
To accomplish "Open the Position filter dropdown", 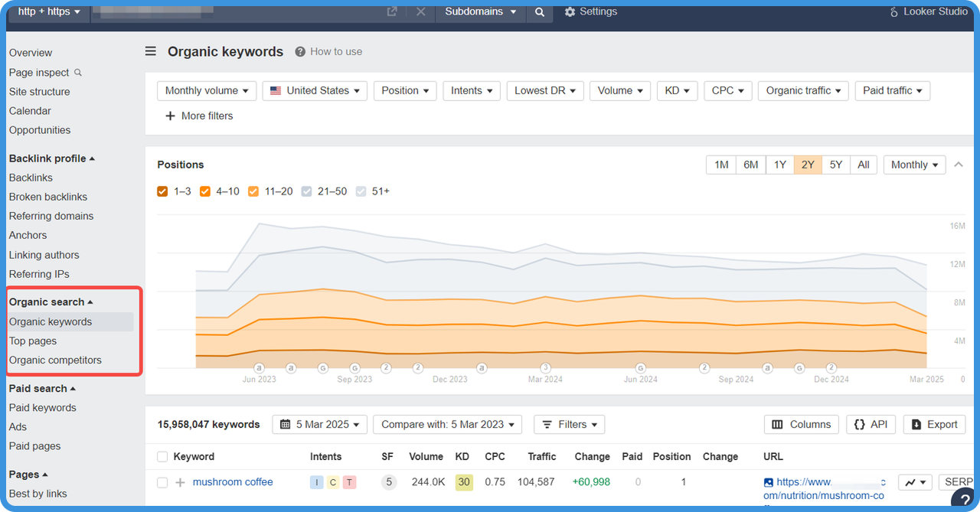I will click(405, 90).
